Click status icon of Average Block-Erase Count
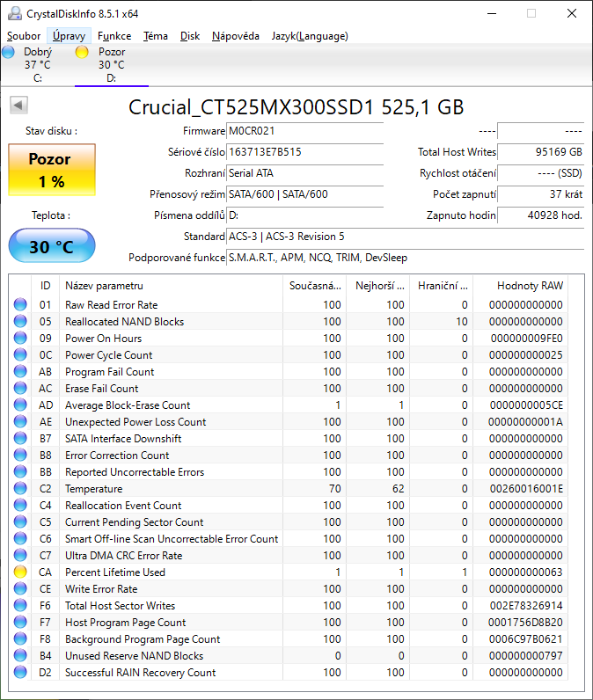 coord(20,405)
